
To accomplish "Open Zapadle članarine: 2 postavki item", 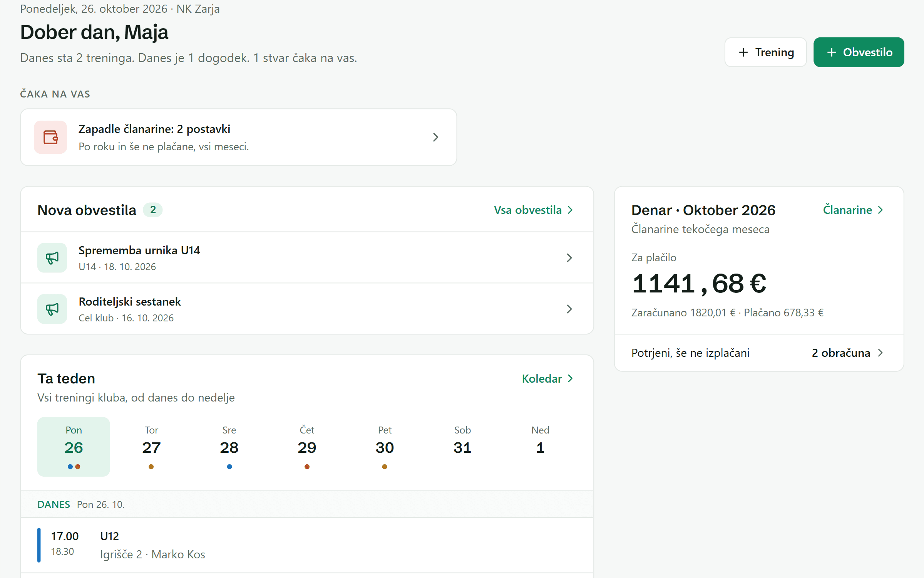I will (238, 137).
